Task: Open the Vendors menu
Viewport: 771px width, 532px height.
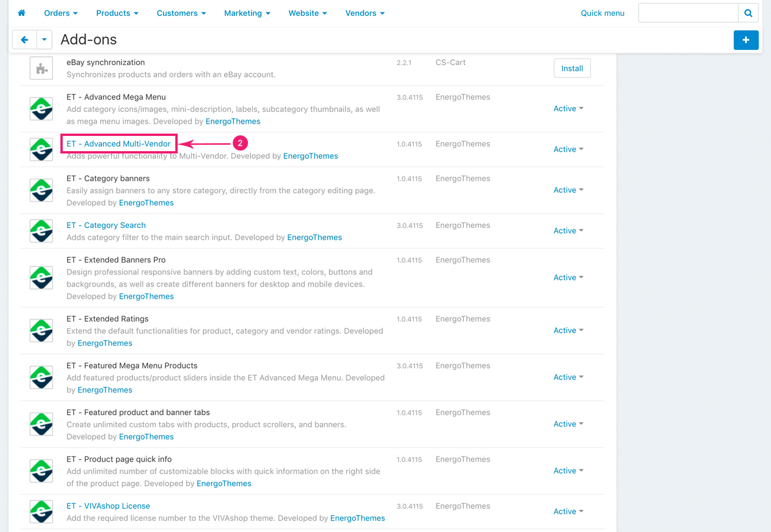Action: coord(365,13)
